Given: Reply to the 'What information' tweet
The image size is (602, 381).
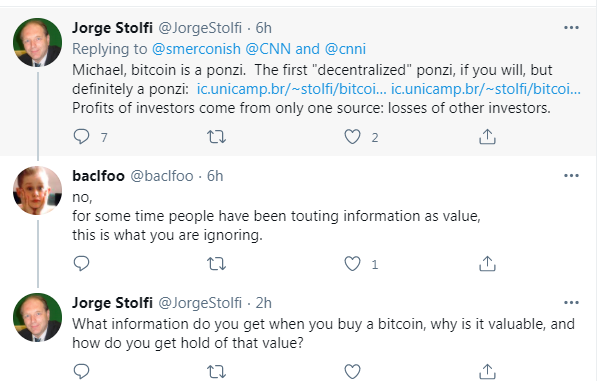Looking at the screenshot, I should tap(81, 371).
